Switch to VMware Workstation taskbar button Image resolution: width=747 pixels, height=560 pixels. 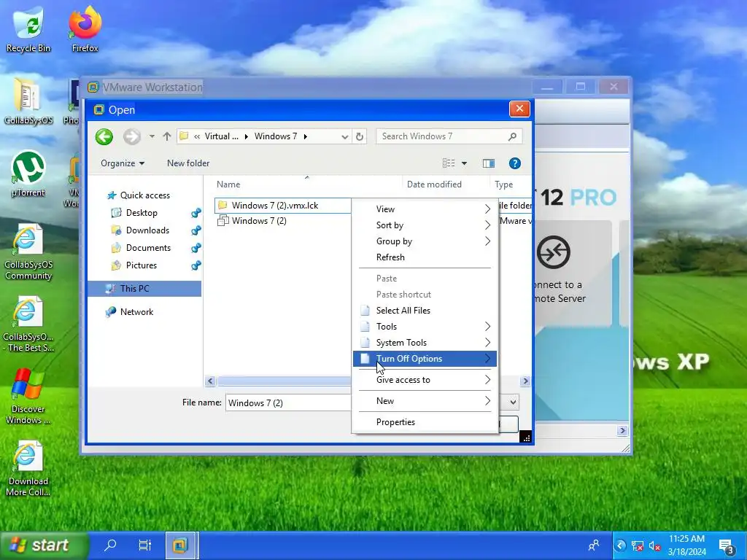(180, 545)
